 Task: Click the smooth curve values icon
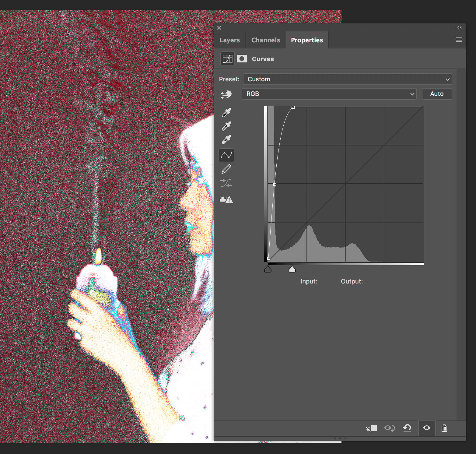point(226,183)
